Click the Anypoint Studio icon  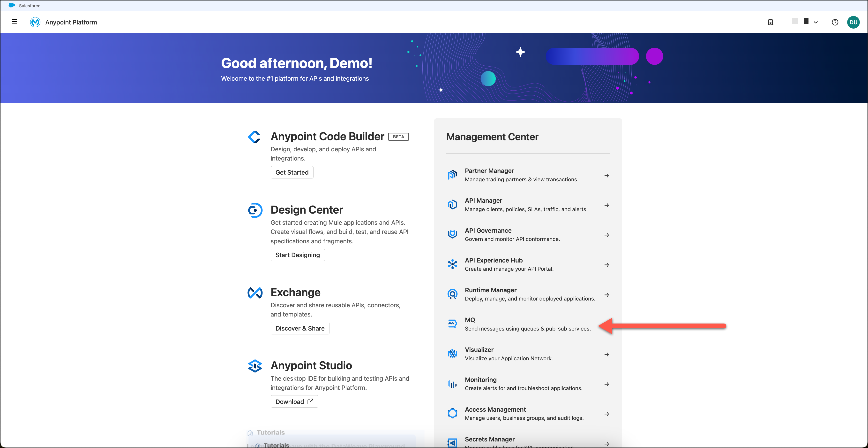tap(255, 366)
